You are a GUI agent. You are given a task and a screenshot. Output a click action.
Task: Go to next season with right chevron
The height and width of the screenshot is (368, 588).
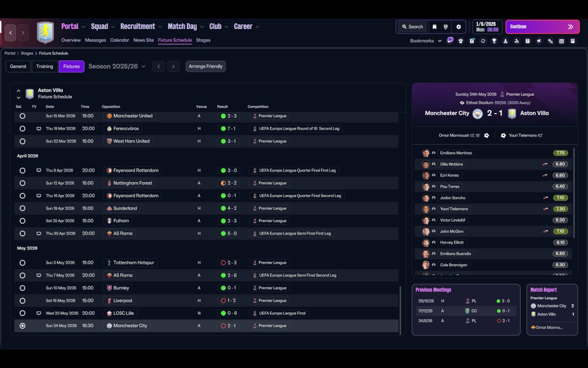point(173,66)
